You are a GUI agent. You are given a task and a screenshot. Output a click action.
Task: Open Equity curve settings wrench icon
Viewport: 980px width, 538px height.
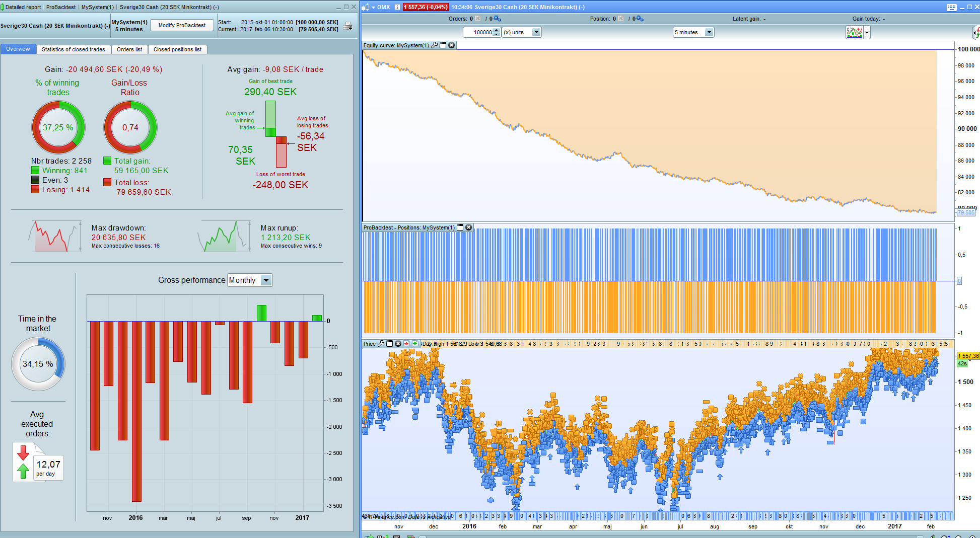[435, 45]
